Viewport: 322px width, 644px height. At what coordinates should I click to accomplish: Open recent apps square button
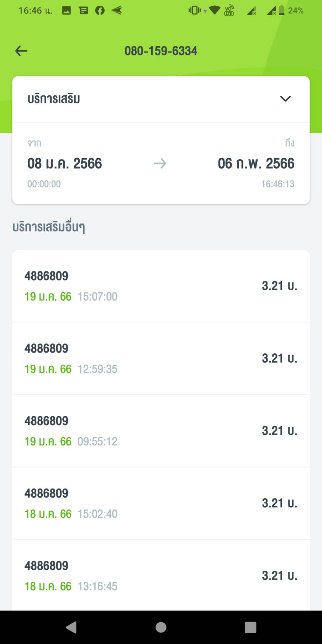tap(250, 627)
